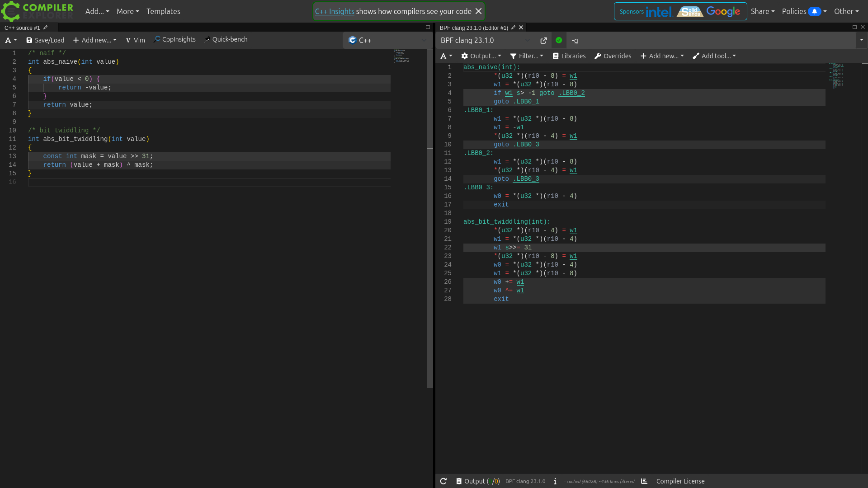
Task: Toggle Vim mode in the editor
Action: click(x=135, y=40)
